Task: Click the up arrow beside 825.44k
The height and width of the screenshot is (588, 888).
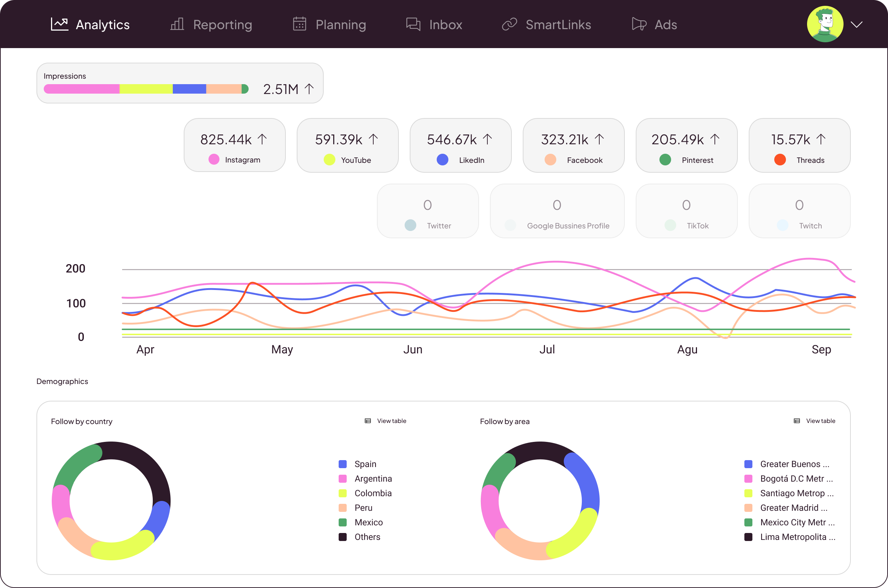Action: (x=262, y=139)
